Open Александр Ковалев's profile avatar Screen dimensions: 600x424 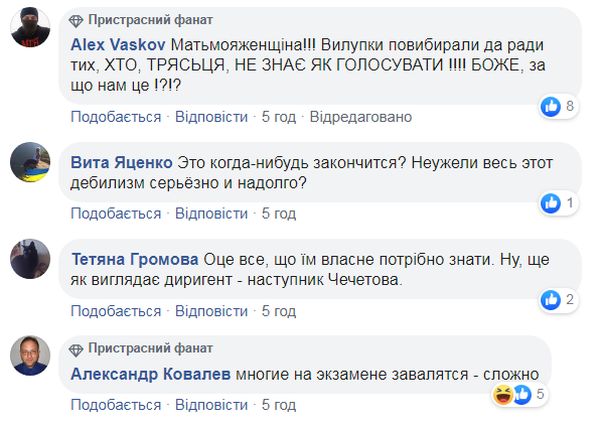click(31, 356)
